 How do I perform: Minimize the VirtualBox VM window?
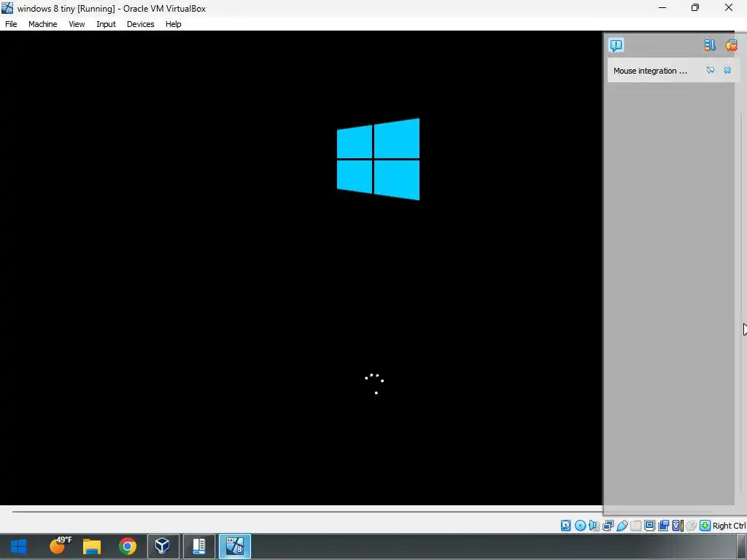(662, 7)
